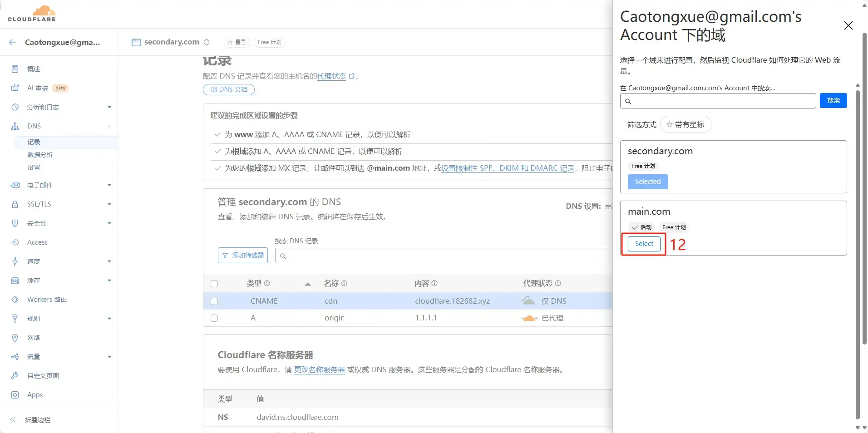The height and width of the screenshot is (433, 868).
Task: Click the Cloudflare logo
Action: click(x=32, y=14)
